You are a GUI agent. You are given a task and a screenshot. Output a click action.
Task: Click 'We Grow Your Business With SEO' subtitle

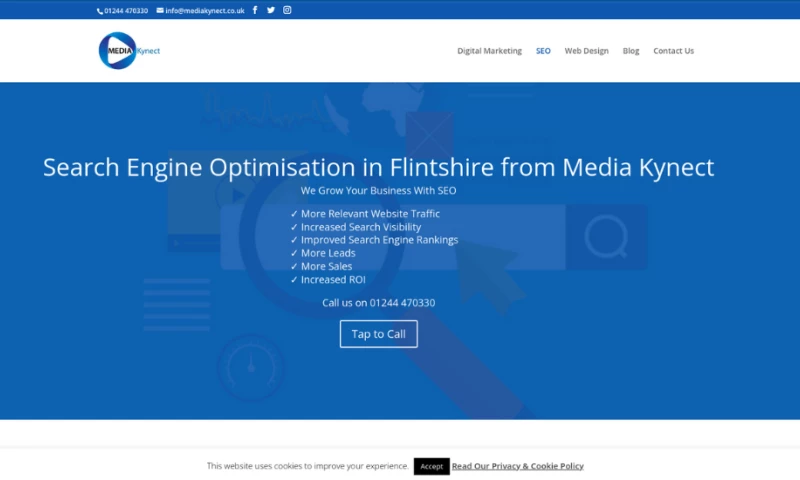[378, 190]
